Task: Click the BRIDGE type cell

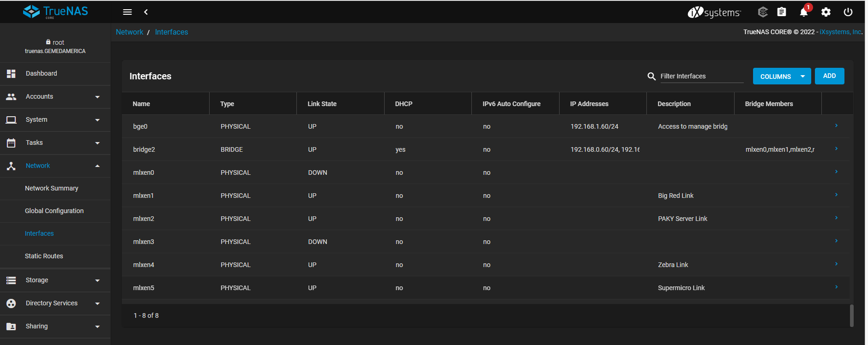Action: pyautogui.click(x=231, y=149)
